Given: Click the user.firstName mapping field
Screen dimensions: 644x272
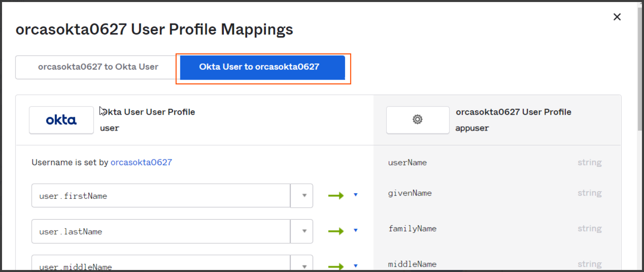Looking at the screenshot, I should point(161,196).
